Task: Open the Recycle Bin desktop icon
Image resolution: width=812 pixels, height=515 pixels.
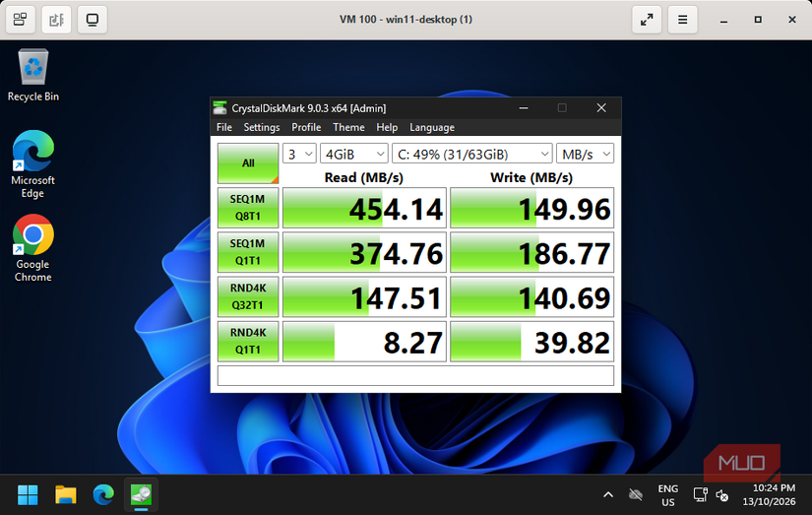Action: 33,75
